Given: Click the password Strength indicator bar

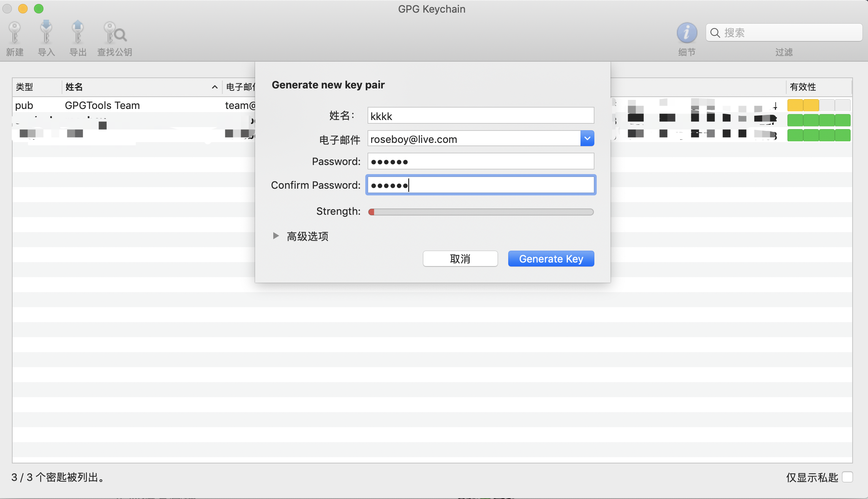Looking at the screenshot, I should point(481,212).
